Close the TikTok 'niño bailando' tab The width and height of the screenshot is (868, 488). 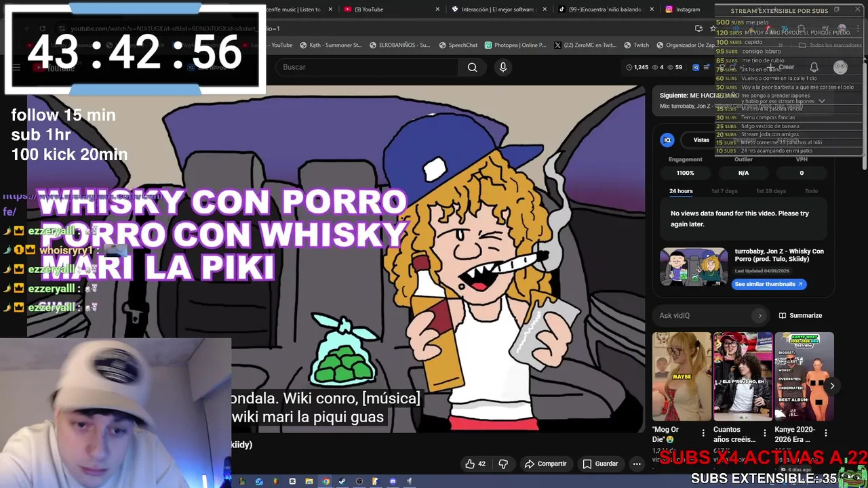(652, 9)
